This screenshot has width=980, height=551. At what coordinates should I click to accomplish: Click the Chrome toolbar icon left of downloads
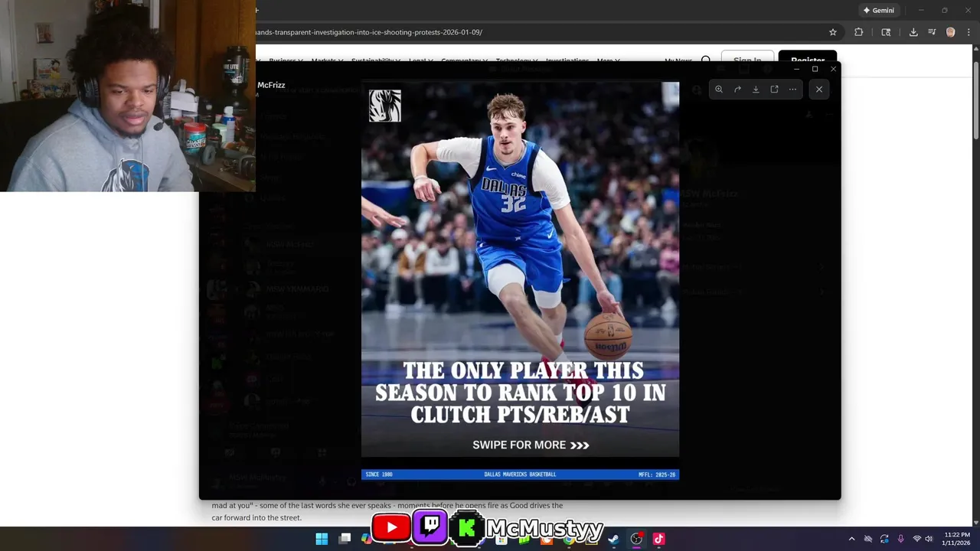[886, 32]
